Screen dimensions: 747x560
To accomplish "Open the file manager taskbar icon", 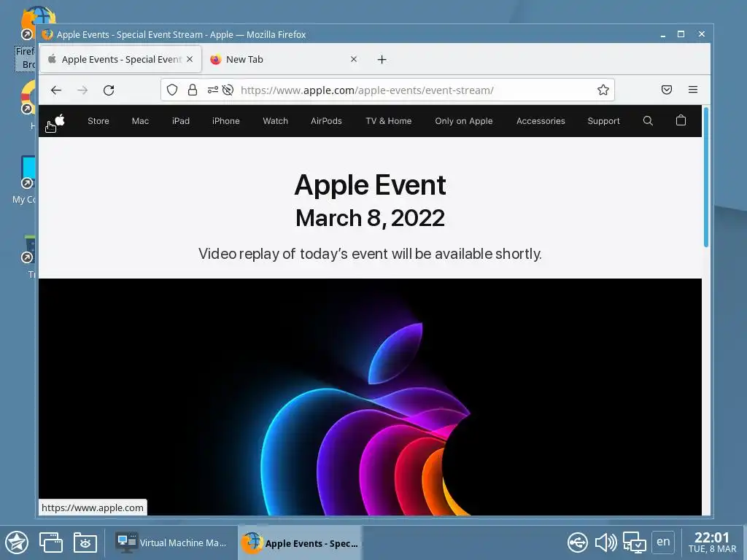I will (x=85, y=542).
